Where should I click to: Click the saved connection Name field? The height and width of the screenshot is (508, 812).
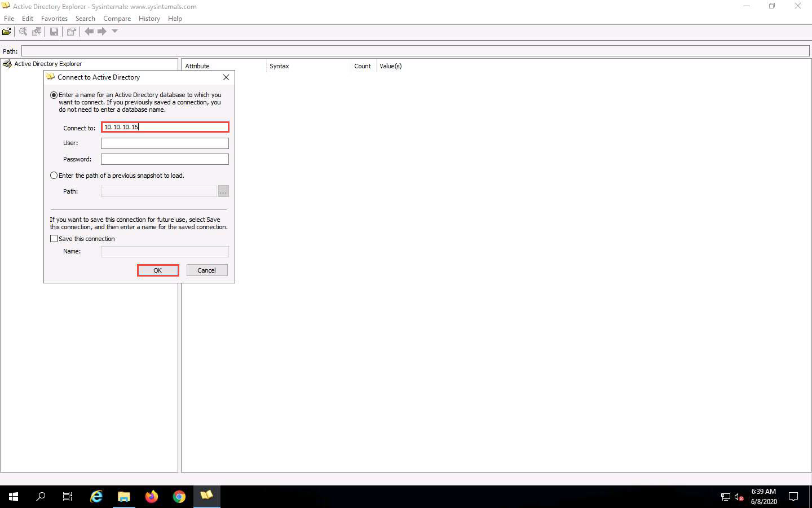[x=165, y=252]
